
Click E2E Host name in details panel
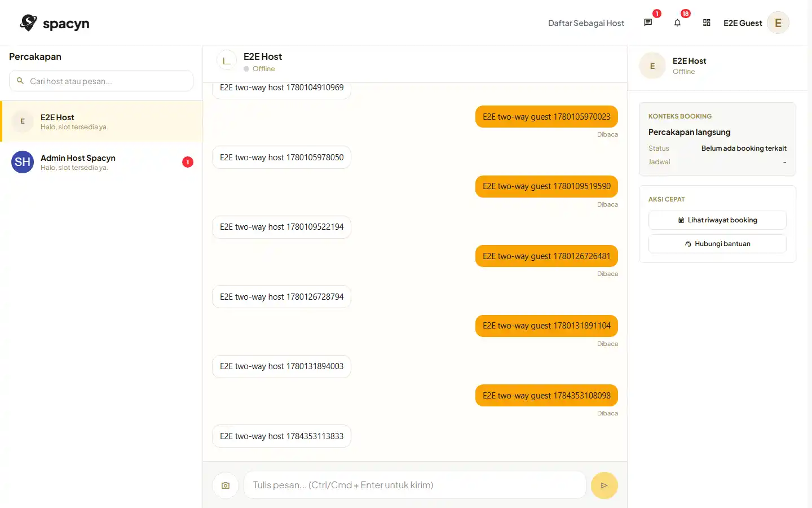689,61
